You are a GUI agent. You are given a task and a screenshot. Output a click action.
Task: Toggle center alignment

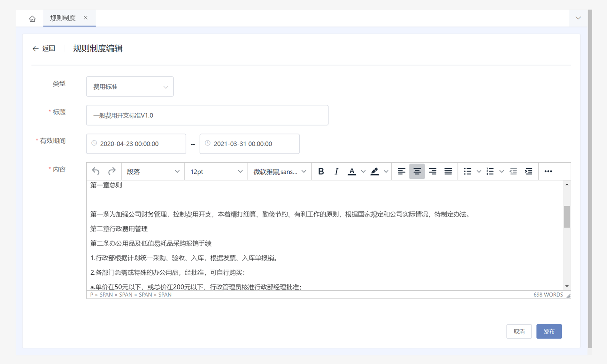[417, 171]
